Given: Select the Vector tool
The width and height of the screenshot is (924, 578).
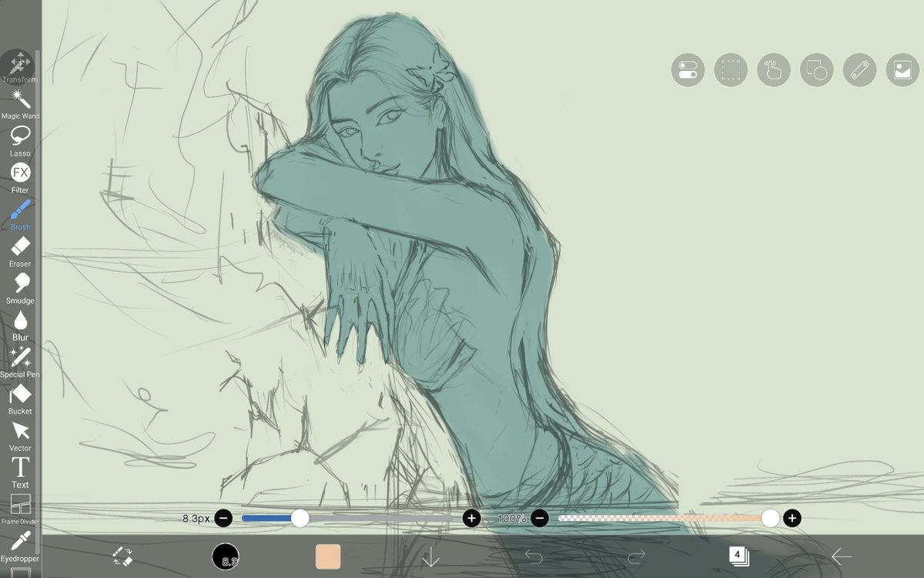Looking at the screenshot, I should (20, 436).
